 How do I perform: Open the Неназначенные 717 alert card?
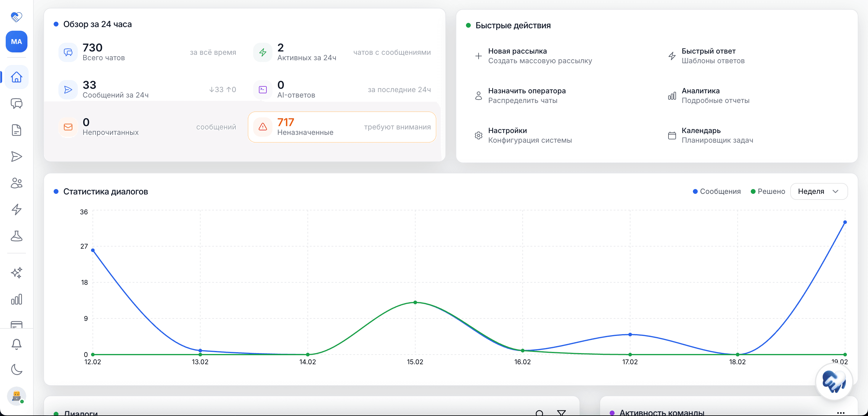click(342, 127)
